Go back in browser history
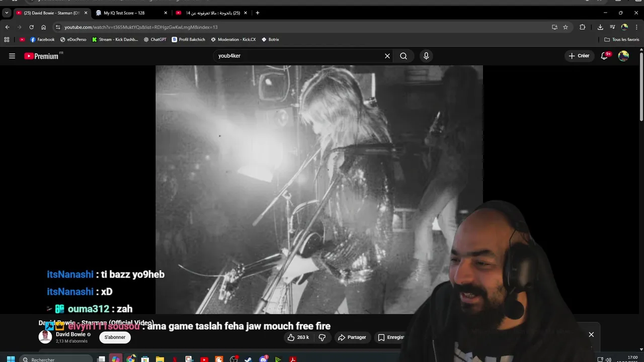 point(7,27)
